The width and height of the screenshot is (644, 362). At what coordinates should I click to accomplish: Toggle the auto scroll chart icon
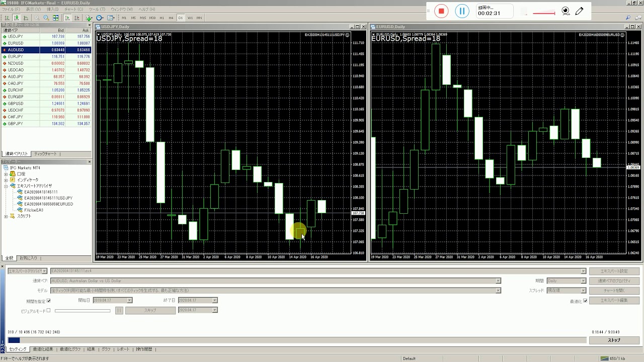(67, 18)
